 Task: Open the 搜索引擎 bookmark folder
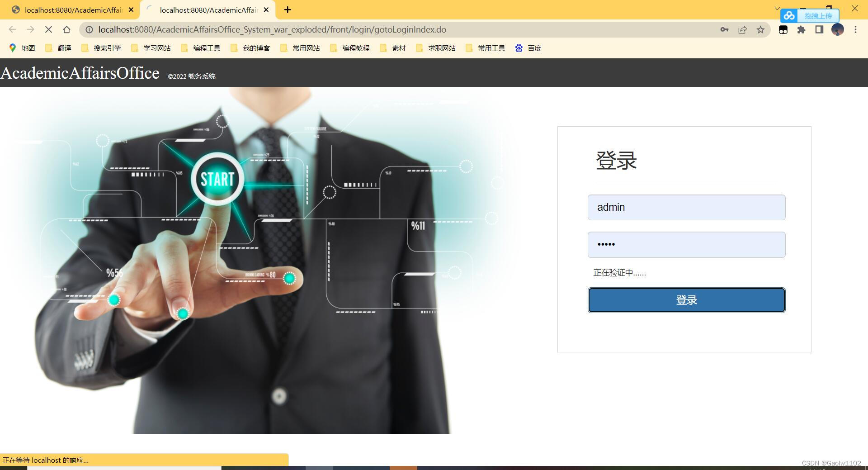[x=101, y=48]
